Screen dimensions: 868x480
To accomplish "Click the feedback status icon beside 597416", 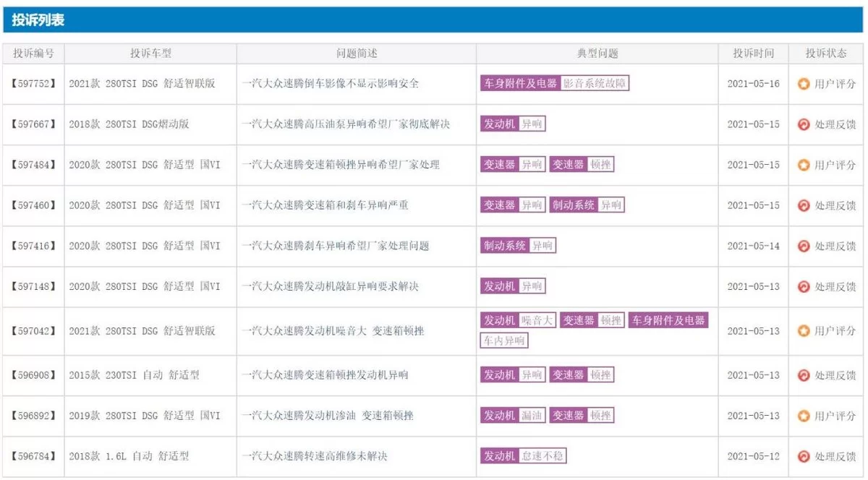I will 806,245.
